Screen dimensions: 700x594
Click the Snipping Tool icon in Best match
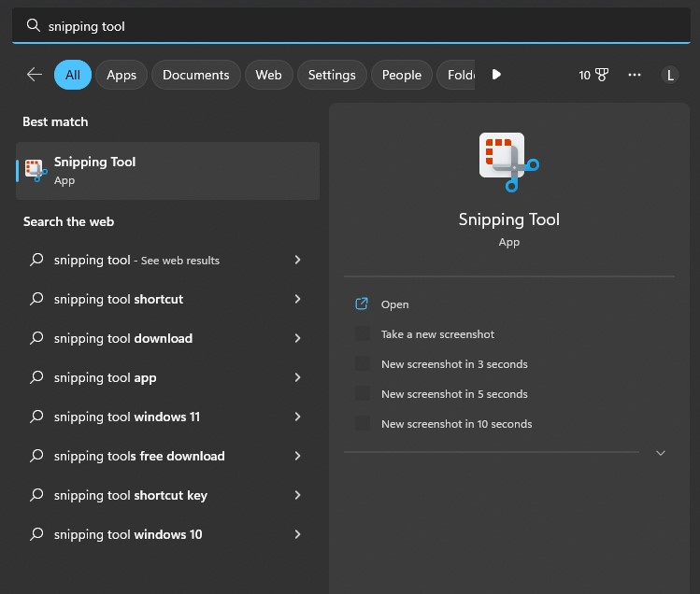[36, 171]
